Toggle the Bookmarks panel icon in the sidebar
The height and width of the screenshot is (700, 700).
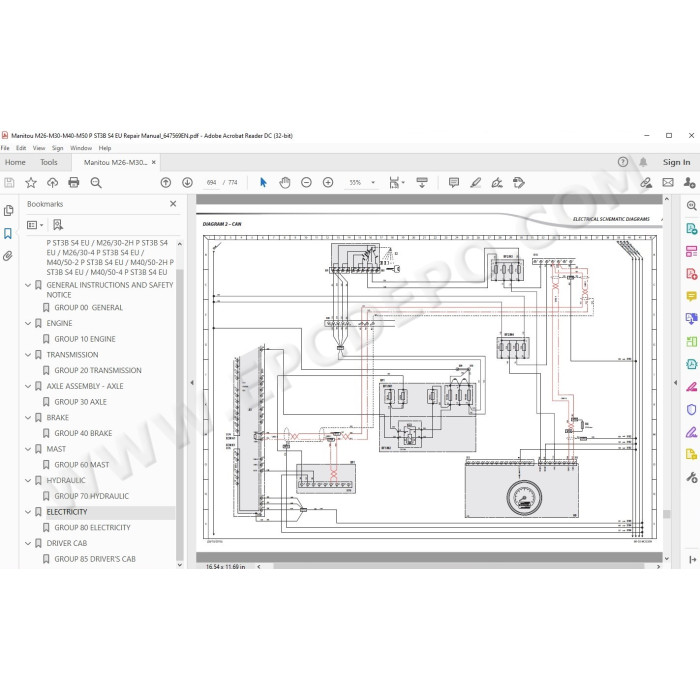(x=8, y=233)
